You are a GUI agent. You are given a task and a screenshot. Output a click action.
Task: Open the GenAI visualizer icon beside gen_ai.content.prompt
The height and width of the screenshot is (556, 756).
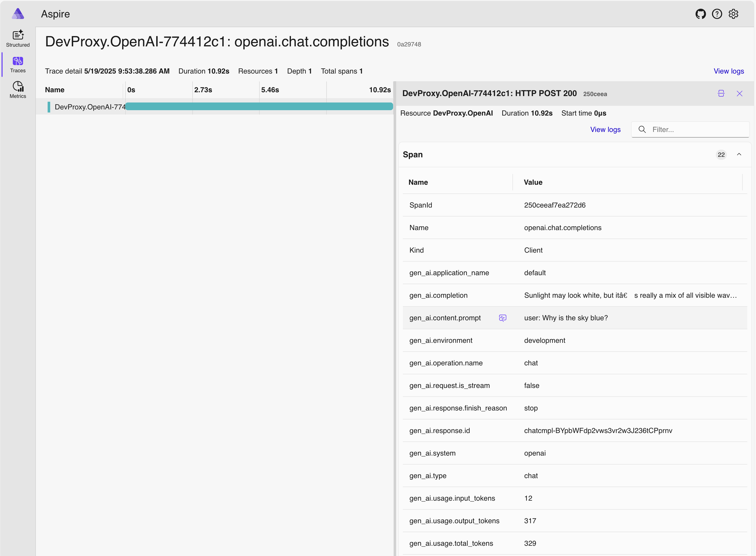pos(502,318)
